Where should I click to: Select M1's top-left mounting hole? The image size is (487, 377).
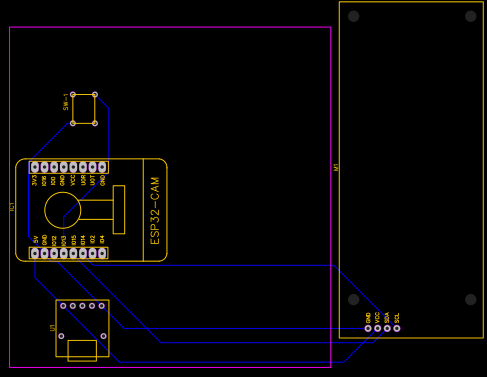coord(354,16)
